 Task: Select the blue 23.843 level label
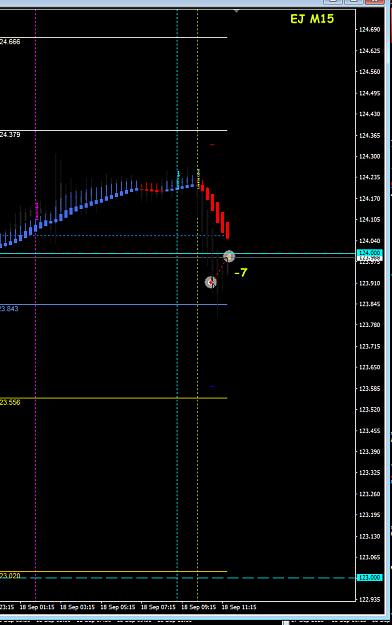pyautogui.click(x=9, y=309)
